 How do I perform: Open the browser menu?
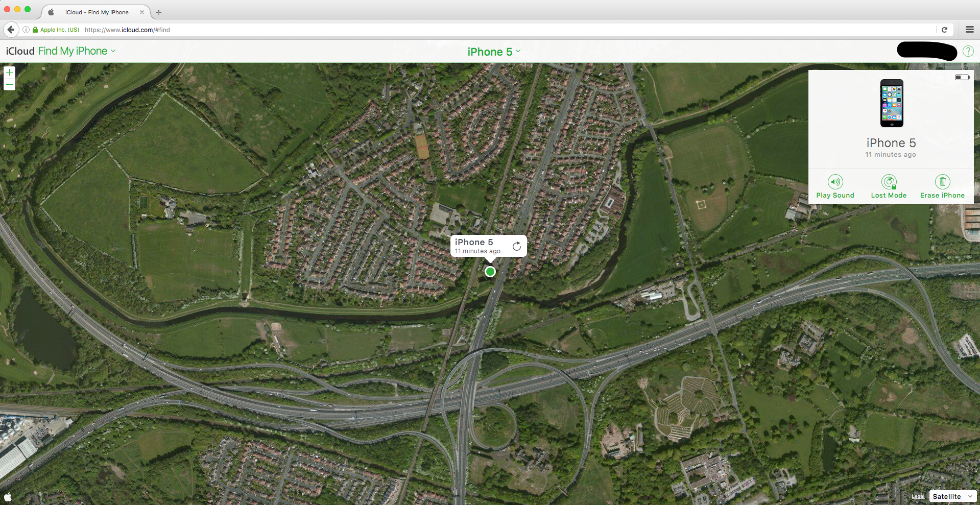tap(969, 30)
